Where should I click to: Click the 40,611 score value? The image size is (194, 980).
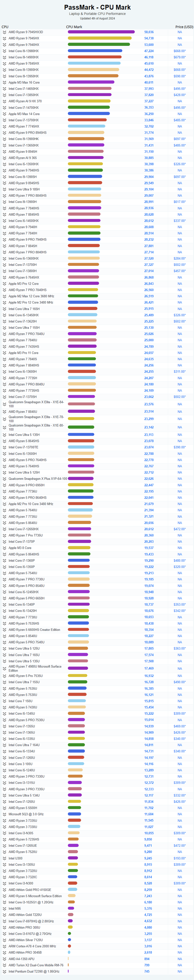pyautogui.click(x=149, y=83)
